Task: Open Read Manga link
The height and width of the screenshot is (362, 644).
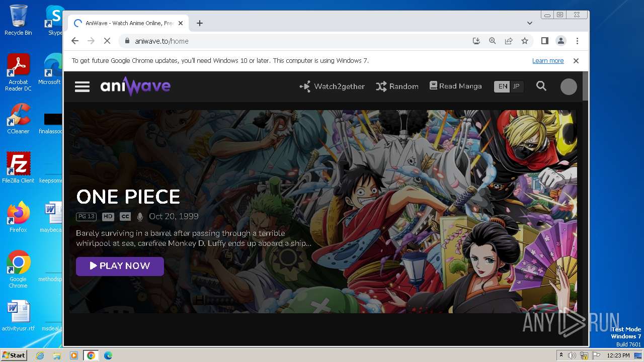Action: click(x=455, y=86)
